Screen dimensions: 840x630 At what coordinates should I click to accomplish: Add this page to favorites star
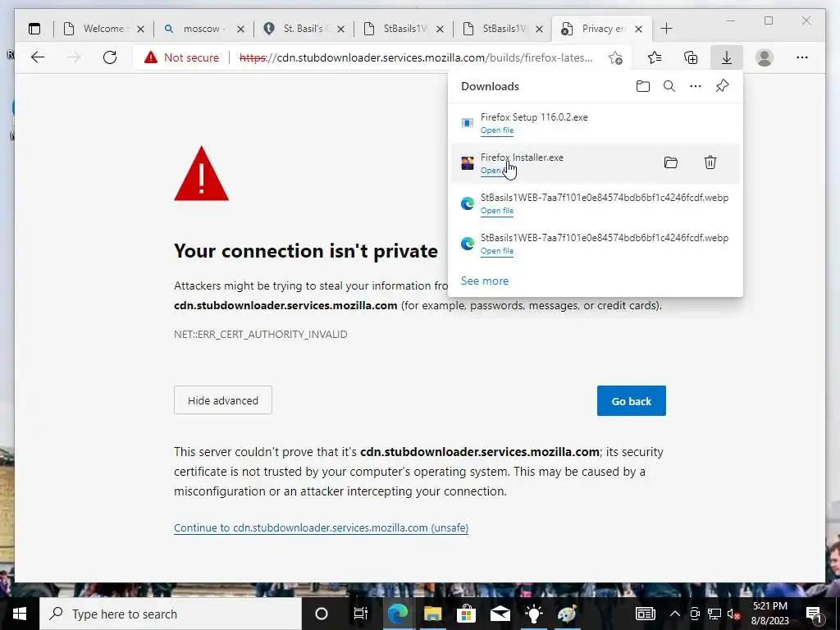coord(615,57)
